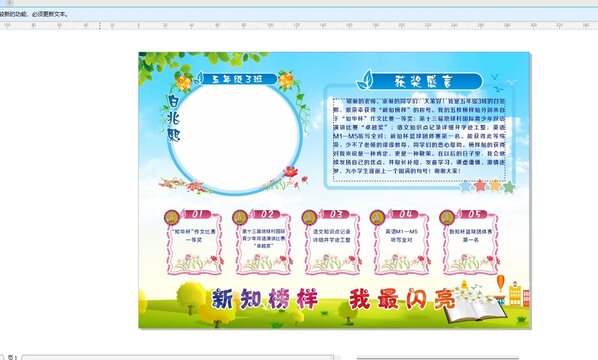Screen dimensions: 598x360
Task: Select the 英语M1—M5 听写全对 text
Action: (402, 236)
